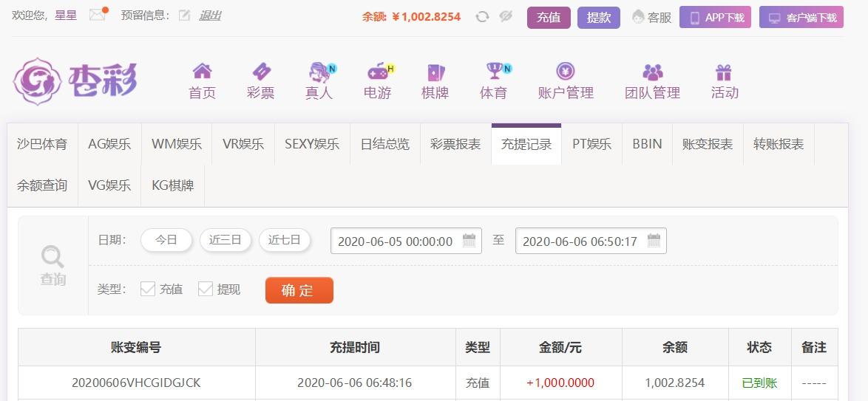868x401 pixels.
Task: Switch to the 彩票报表 tab
Action: [x=455, y=144]
